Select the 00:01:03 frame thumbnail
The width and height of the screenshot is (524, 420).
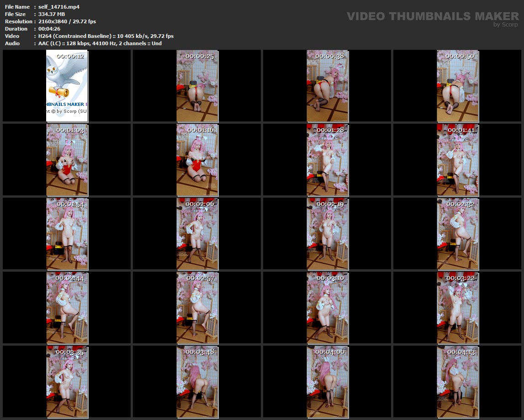tap(67, 159)
